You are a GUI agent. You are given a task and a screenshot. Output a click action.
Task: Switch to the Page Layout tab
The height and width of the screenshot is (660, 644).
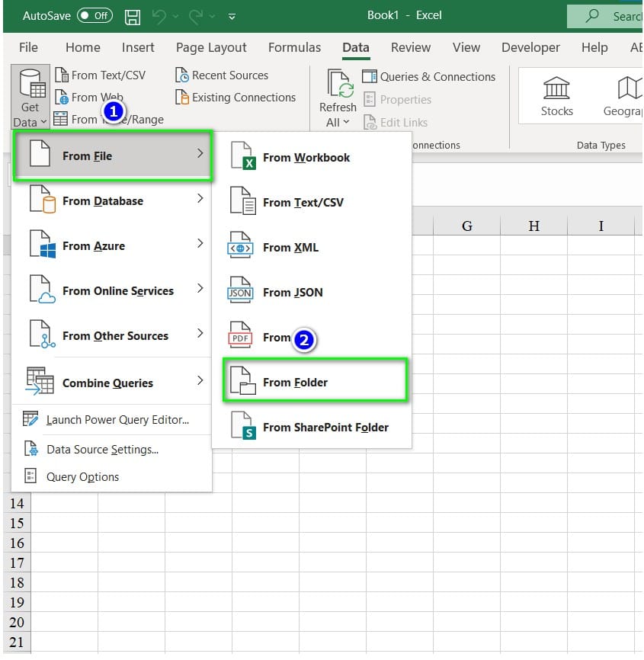(x=211, y=47)
